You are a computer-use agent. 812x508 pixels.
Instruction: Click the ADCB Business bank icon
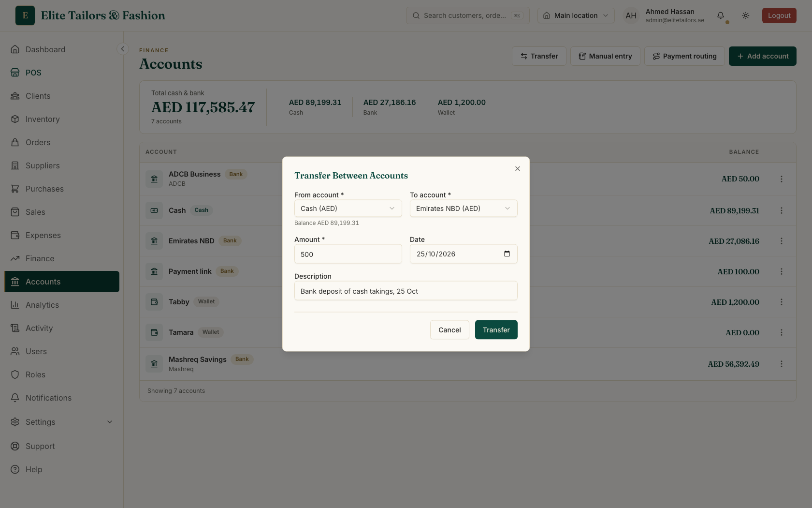coord(154,179)
